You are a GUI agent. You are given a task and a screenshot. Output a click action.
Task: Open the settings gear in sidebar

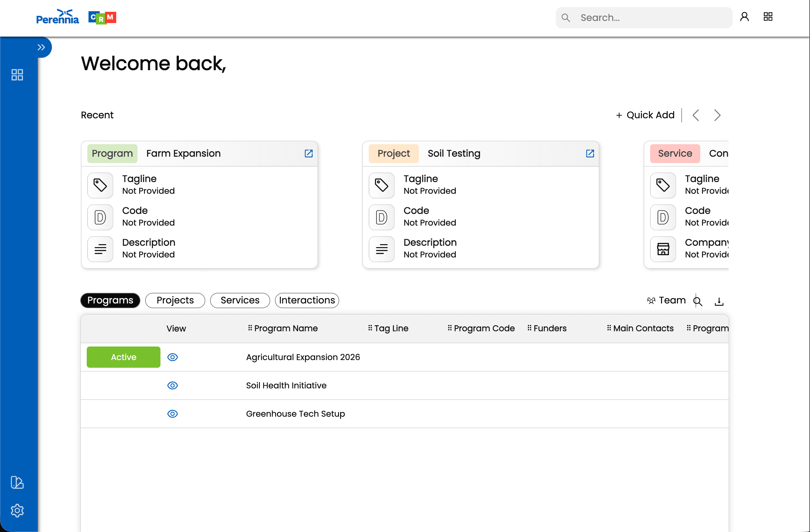pyautogui.click(x=17, y=510)
